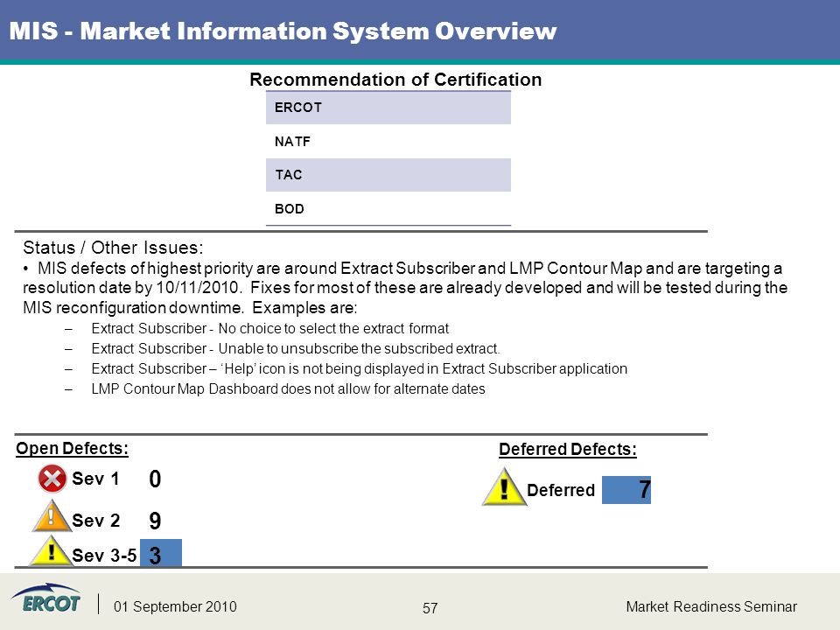Click the yellow Deferred warning triangle icon
Screen dimensions: 840x630
pos(504,487)
